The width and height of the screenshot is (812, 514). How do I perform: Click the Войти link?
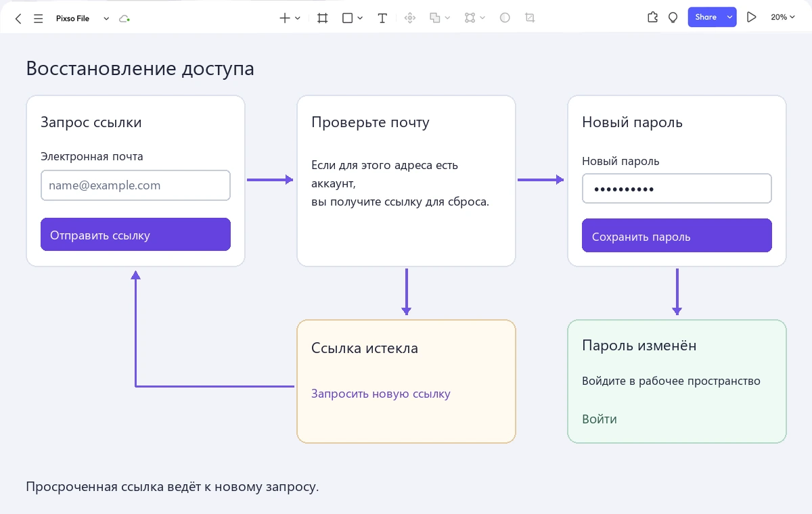pos(600,419)
